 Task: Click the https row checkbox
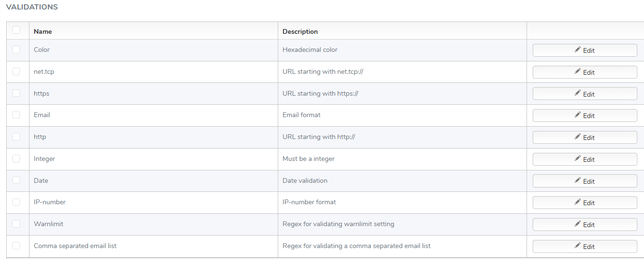(x=16, y=93)
